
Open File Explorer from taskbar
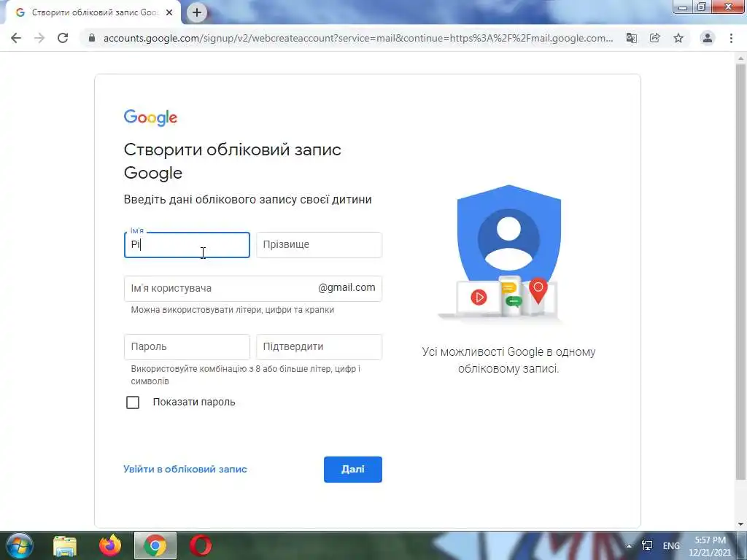(x=65, y=545)
